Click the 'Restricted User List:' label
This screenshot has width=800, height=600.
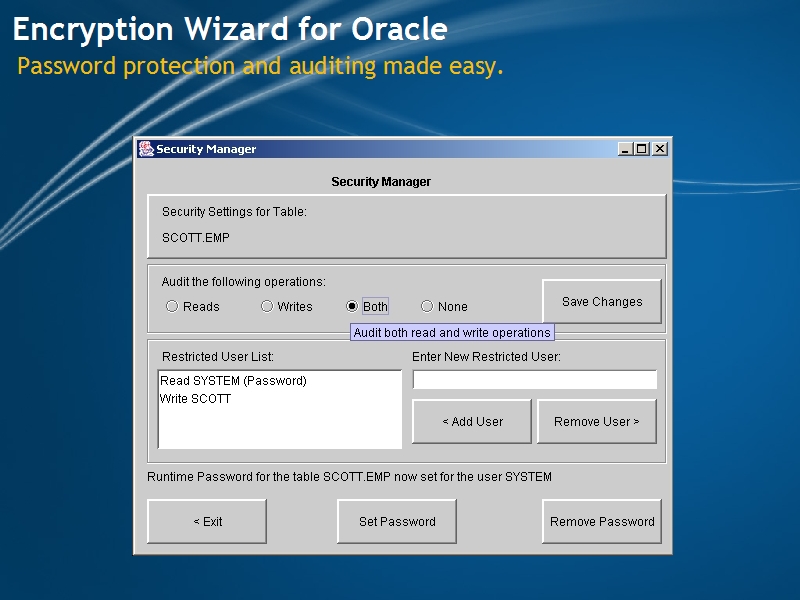(218, 357)
